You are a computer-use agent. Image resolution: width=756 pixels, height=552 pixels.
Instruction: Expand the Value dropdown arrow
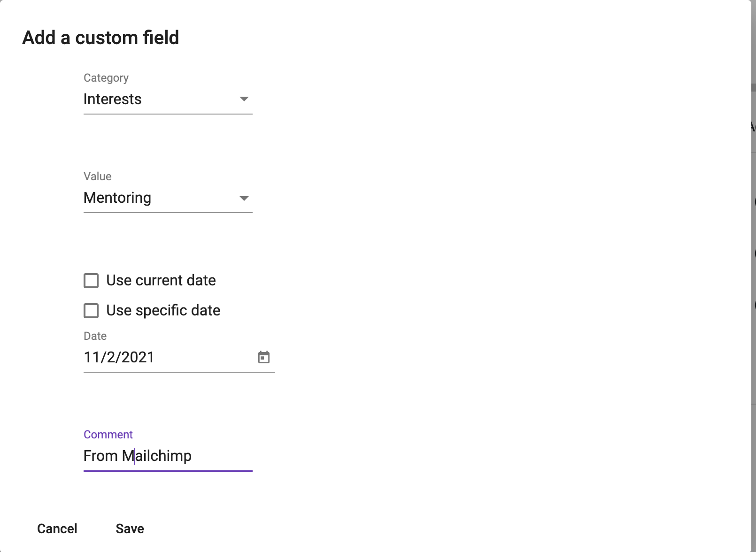tap(244, 198)
